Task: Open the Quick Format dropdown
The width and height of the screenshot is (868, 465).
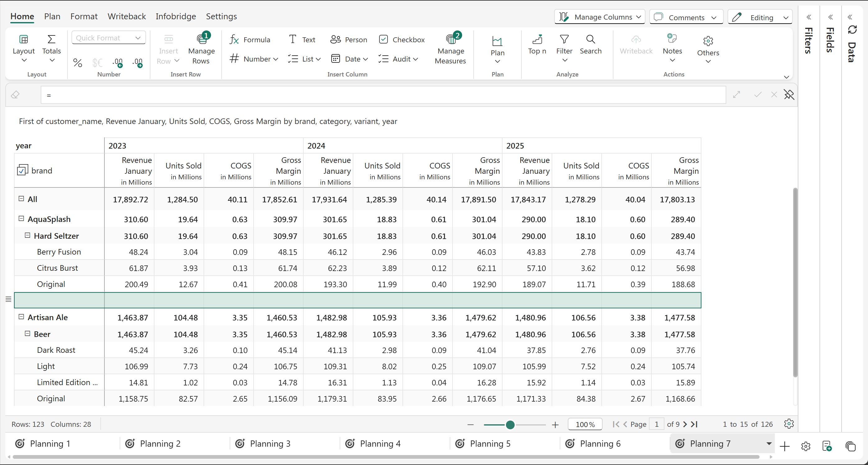Action: coord(108,38)
